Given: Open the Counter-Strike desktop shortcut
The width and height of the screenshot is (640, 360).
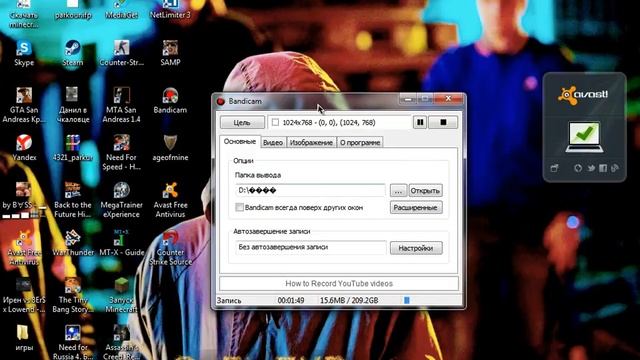Looking at the screenshot, I should [121, 49].
